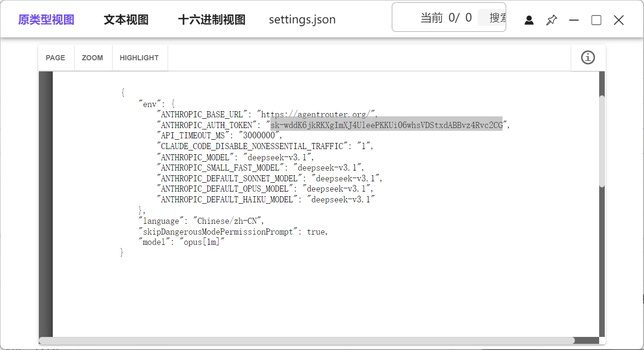The width and height of the screenshot is (644, 350).
Task: Open the user account icon
Action: tap(529, 20)
